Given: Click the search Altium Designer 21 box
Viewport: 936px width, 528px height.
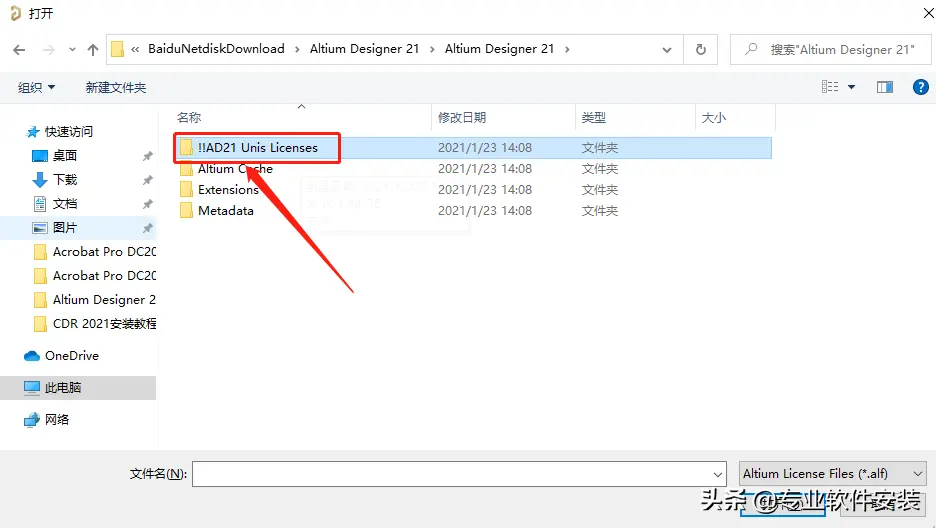Looking at the screenshot, I should [830, 49].
